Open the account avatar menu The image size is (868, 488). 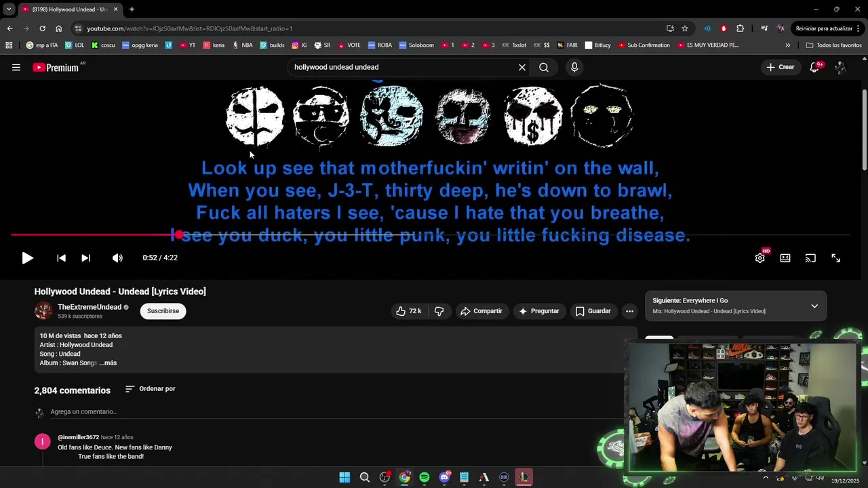(840, 67)
